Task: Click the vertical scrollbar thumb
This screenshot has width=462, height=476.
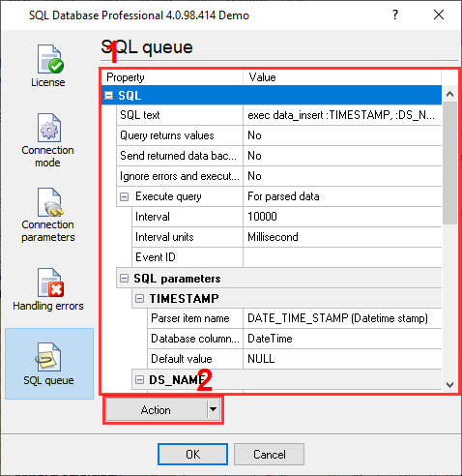Action: (x=449, y=163)
